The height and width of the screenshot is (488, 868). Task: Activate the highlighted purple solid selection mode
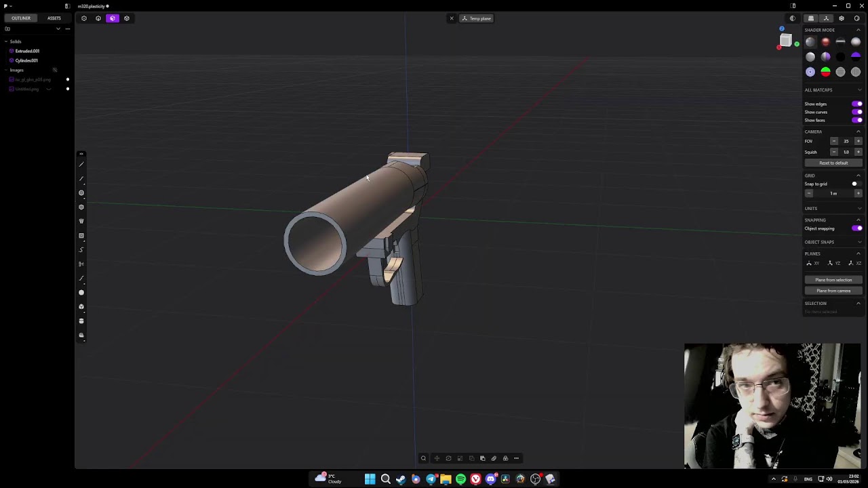click(113, 18)
